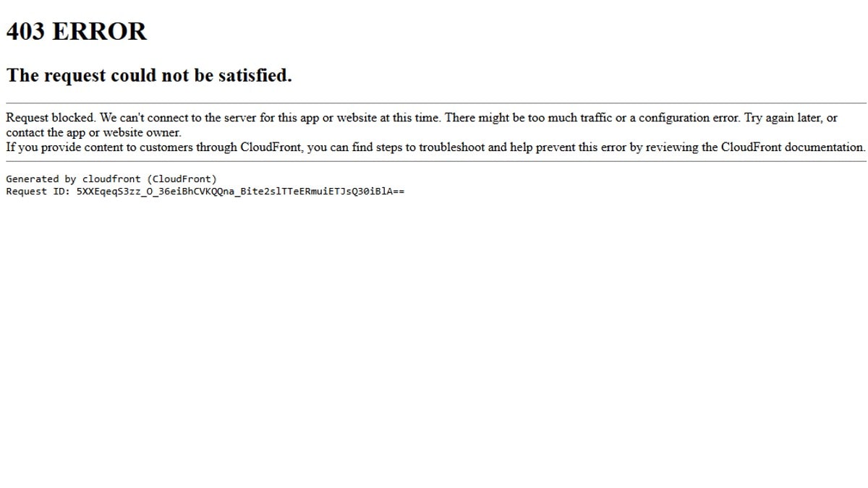Click the horizontal rule below the subheading

coord(436,103)
